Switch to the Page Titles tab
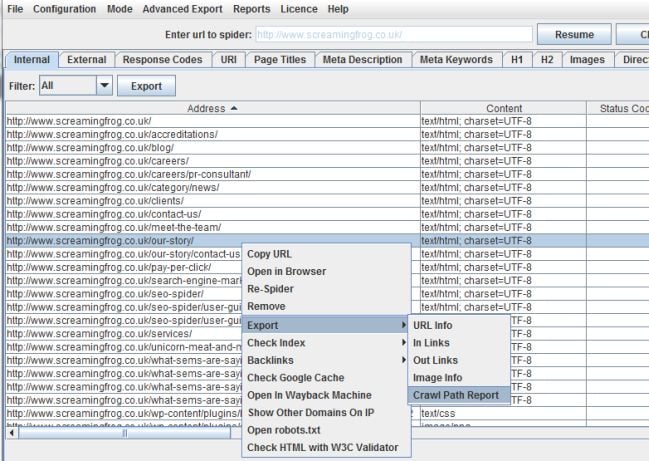 pyautogui.click(x=280, y=60)
